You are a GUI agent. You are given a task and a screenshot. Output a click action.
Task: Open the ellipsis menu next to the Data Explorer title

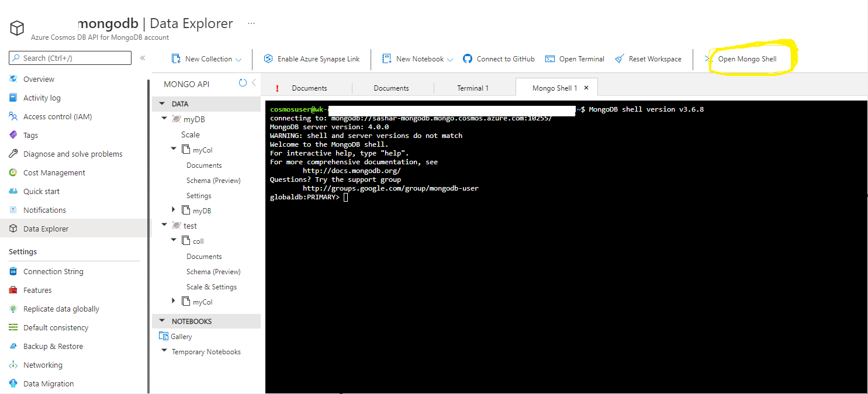tap(251, 24)
